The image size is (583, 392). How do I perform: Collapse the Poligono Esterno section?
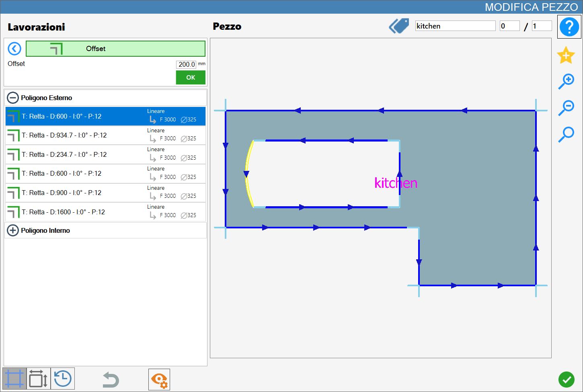13,98
